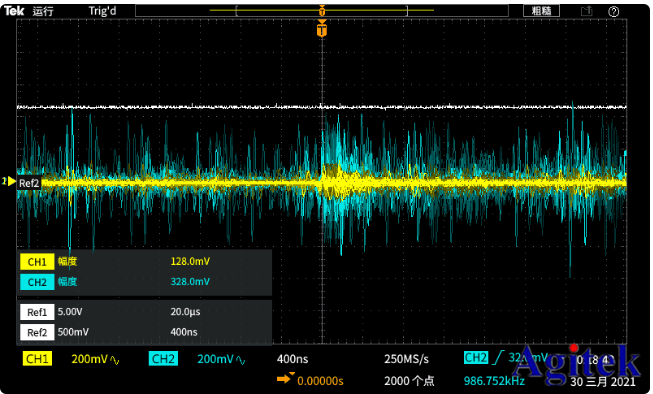Toggle the yellow CH1 channel badge at bottom
The image size is (653, 394).
click(37, 359)
